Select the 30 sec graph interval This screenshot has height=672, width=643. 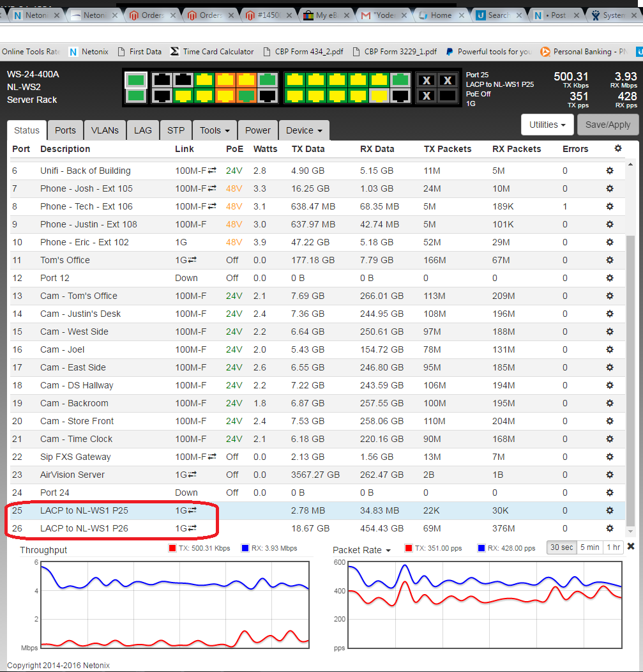[x=561, y=547]
